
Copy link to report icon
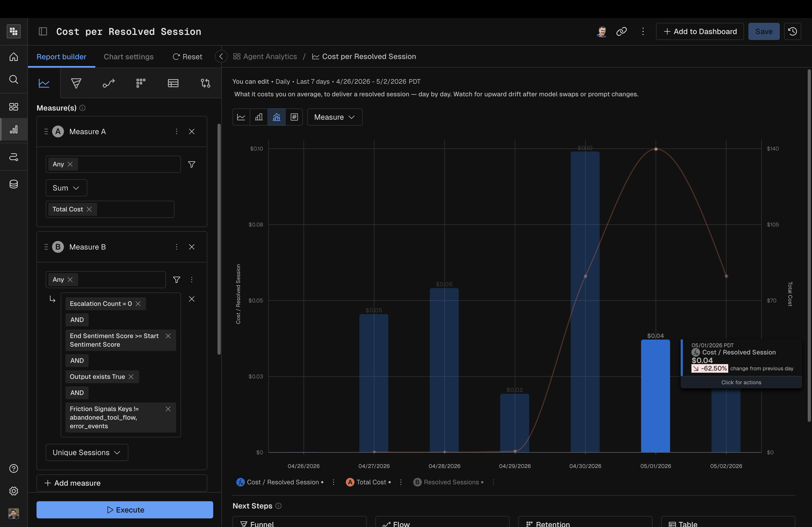pos(621,31)
